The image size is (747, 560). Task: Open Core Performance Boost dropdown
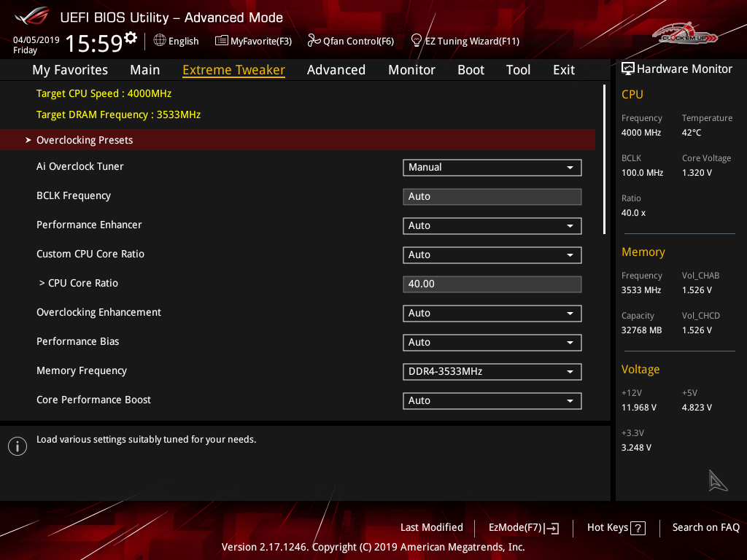[x=492, y=400]
